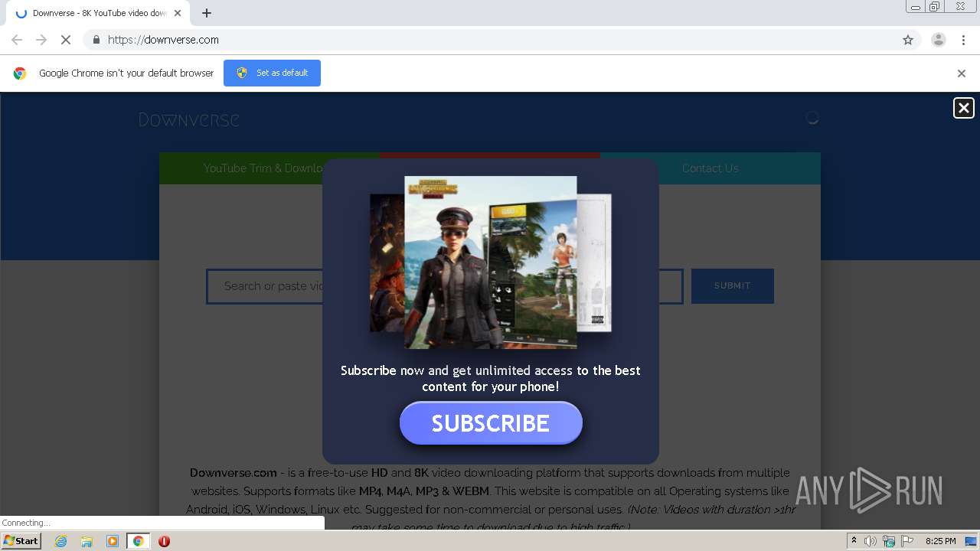The height and width of the screenshot is (551, 980).
Task: Click the PUBG game image in ad
Action: click(x=490, y=262)
